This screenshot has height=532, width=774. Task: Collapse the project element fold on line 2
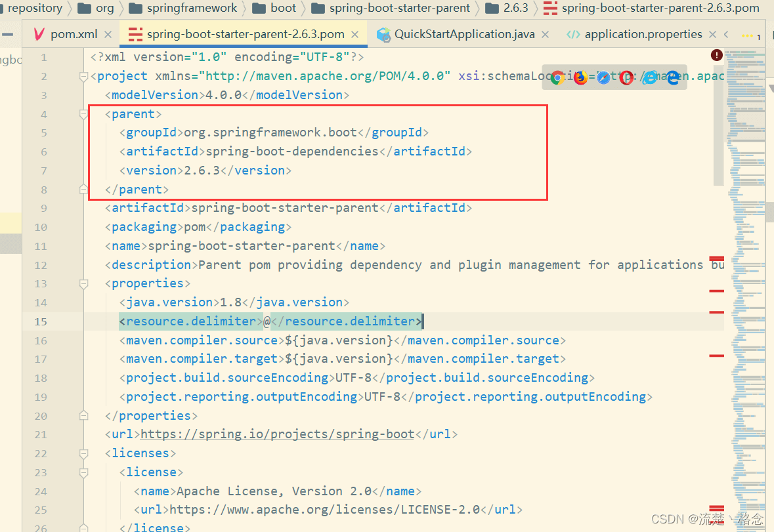coord(83,77)
